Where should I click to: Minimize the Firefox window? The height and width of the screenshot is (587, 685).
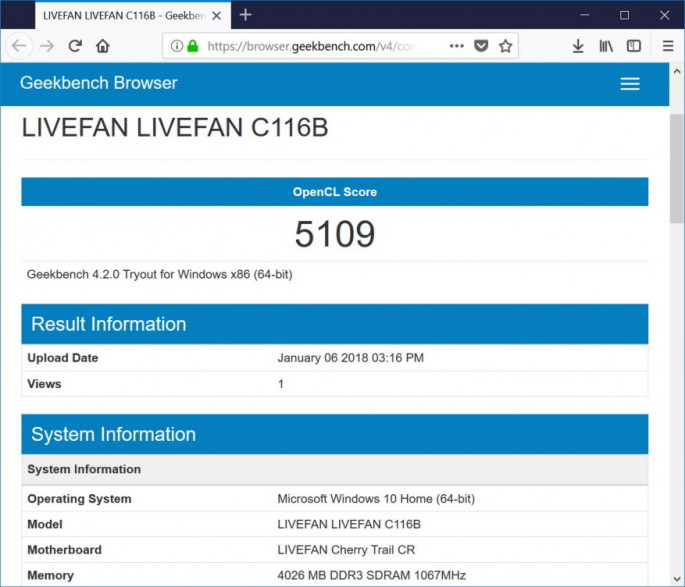click(x=585, y=15)
